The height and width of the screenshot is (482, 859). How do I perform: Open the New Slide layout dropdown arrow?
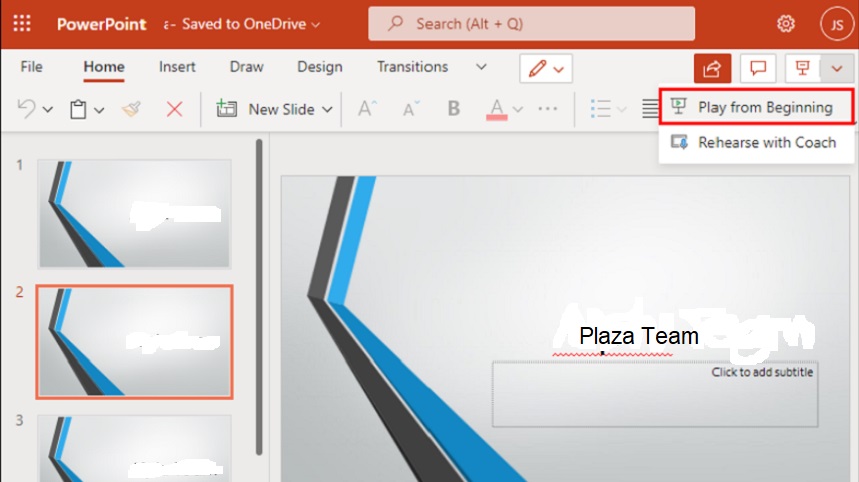coord(327,110)
